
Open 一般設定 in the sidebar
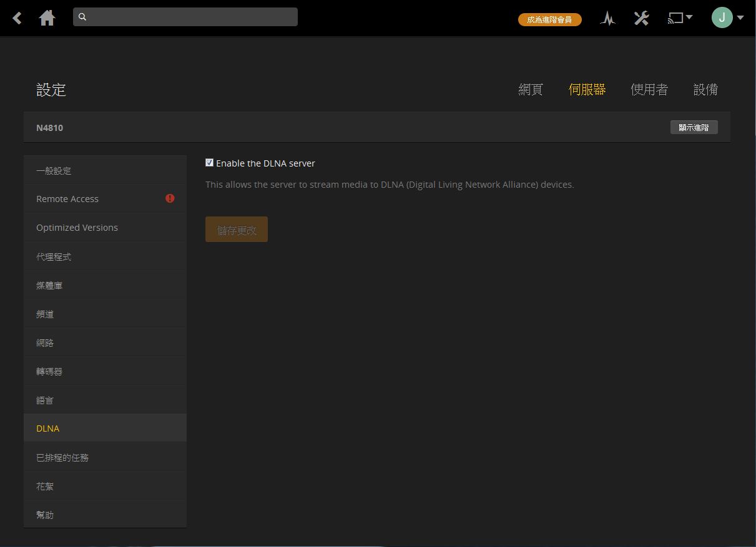click(105, 170)
